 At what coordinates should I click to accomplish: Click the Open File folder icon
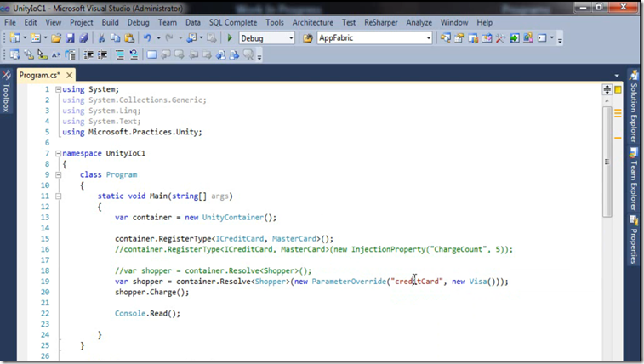(56, 38)
